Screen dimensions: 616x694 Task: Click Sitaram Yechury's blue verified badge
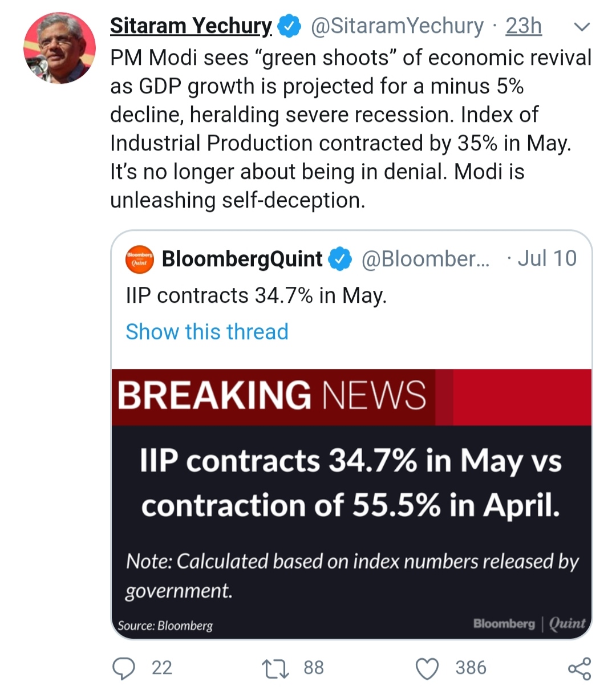(x=289, y=26)
